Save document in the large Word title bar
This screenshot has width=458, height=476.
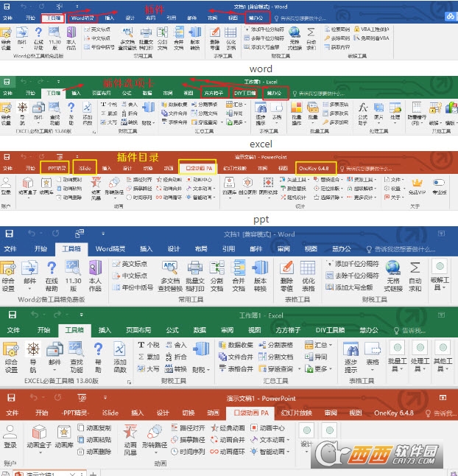tap(9, 234)
